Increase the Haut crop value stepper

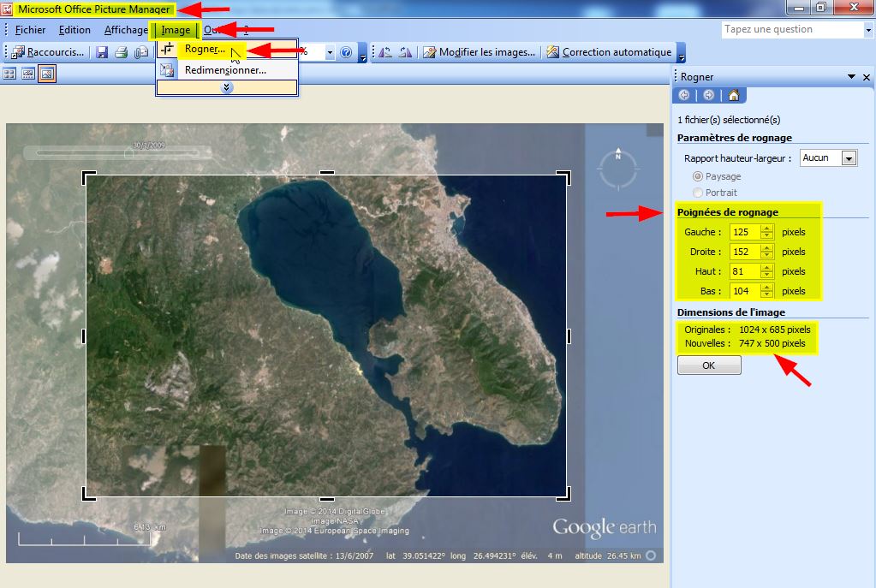click(766, 268)
